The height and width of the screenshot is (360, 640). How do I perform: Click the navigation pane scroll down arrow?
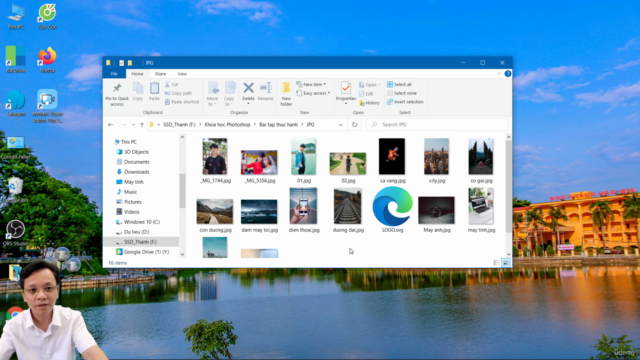coord(182,254)
